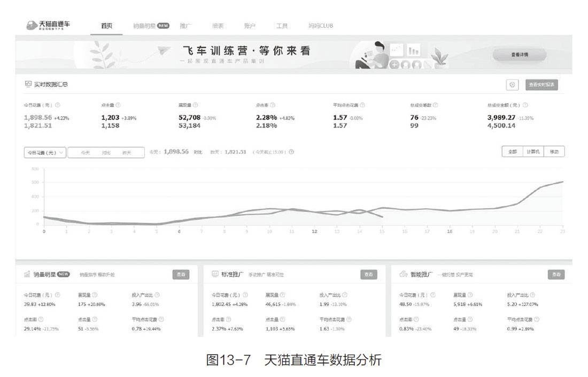Click 查看详情 on the banner
Viewport: 588px width, 377px height.
point(519,54)
